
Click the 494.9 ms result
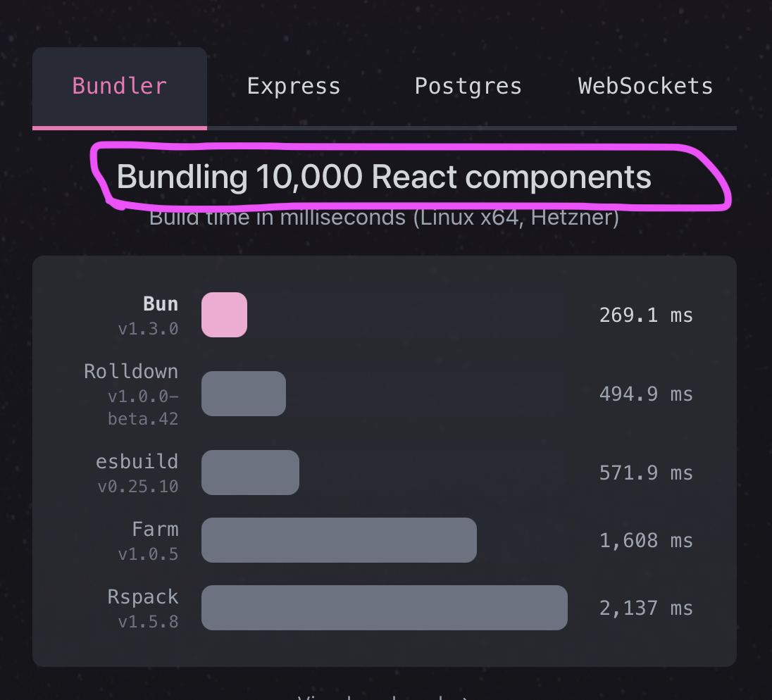pos(646,394)
